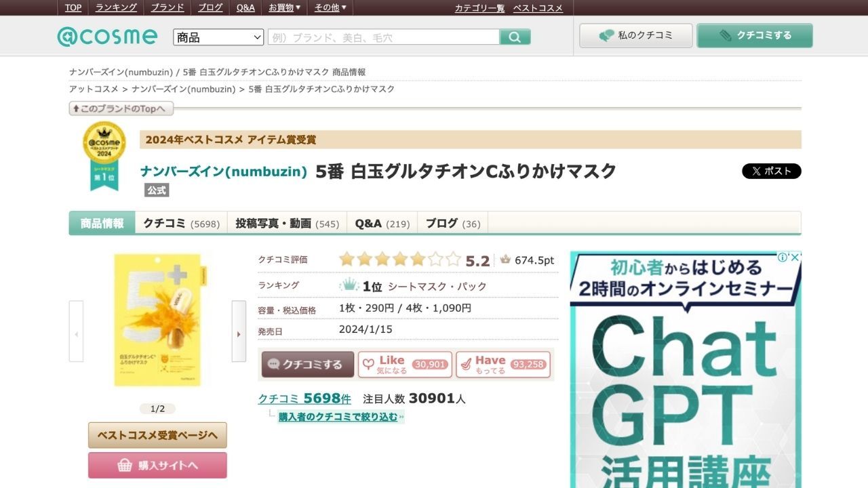Click the price text 1枚・290円

366,308
